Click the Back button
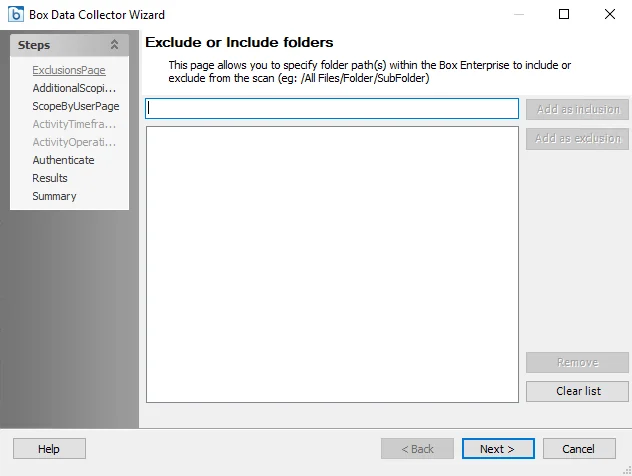Viewport: 632px width, 476px height. 417,449
